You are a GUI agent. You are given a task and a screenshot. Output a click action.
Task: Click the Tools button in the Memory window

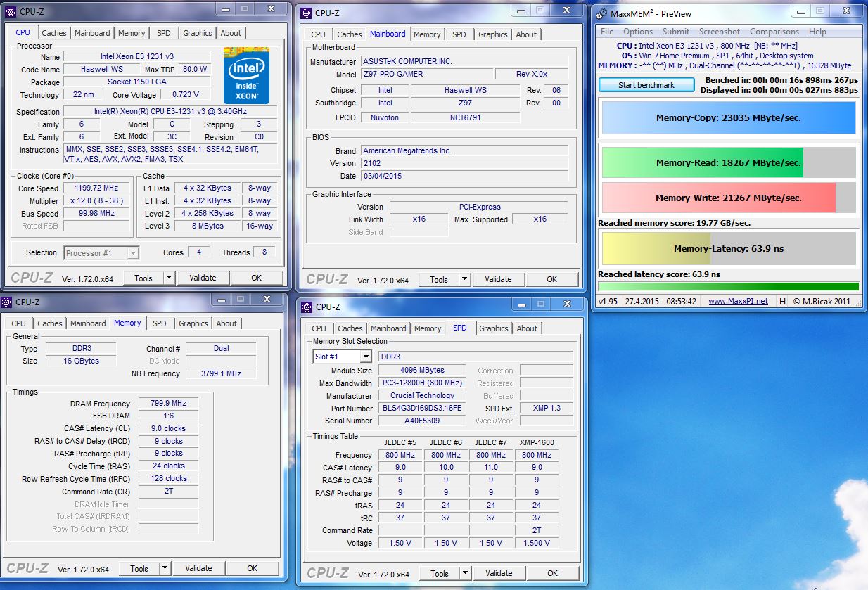(139, 568)
